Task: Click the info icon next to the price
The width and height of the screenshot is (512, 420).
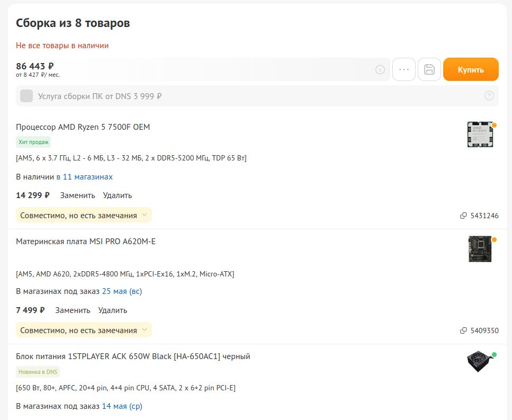Action: click(380, 69)
